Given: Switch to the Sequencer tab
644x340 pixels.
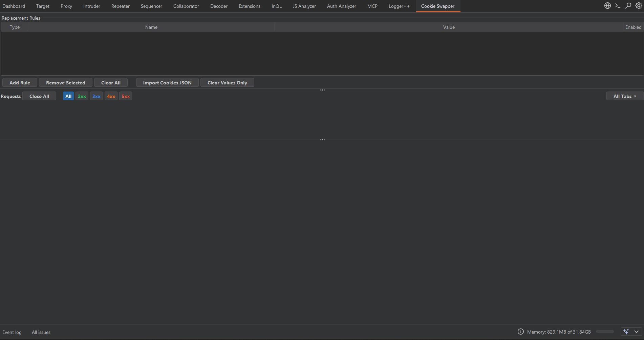Looking at the screenshot, I should [x=151, y=6].
